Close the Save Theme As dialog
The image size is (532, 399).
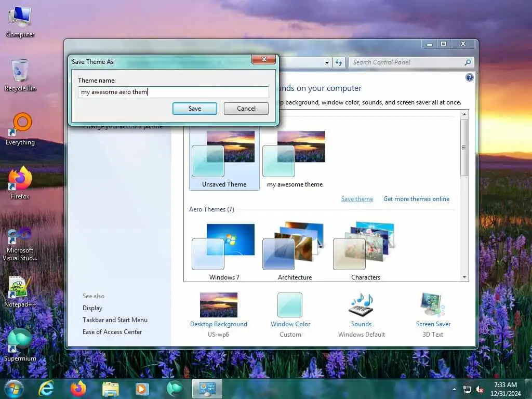pos(264,59)
